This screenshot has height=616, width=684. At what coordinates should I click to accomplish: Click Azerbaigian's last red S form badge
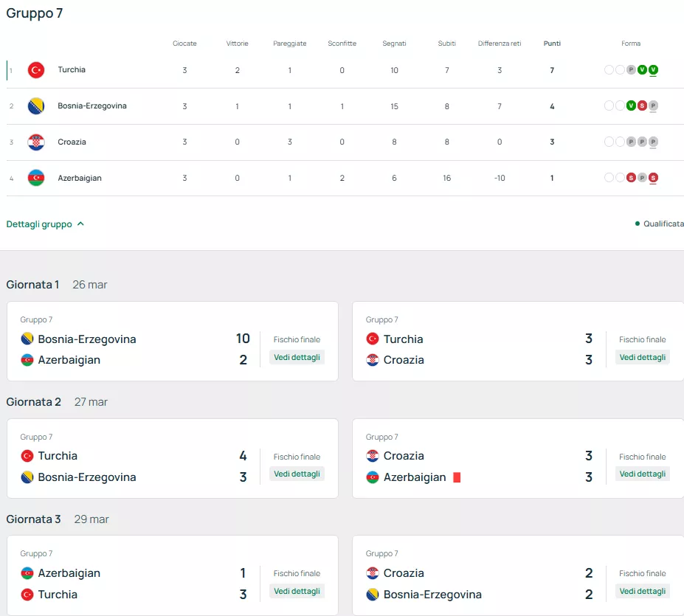pyautogui.click(x=654, y=178)
